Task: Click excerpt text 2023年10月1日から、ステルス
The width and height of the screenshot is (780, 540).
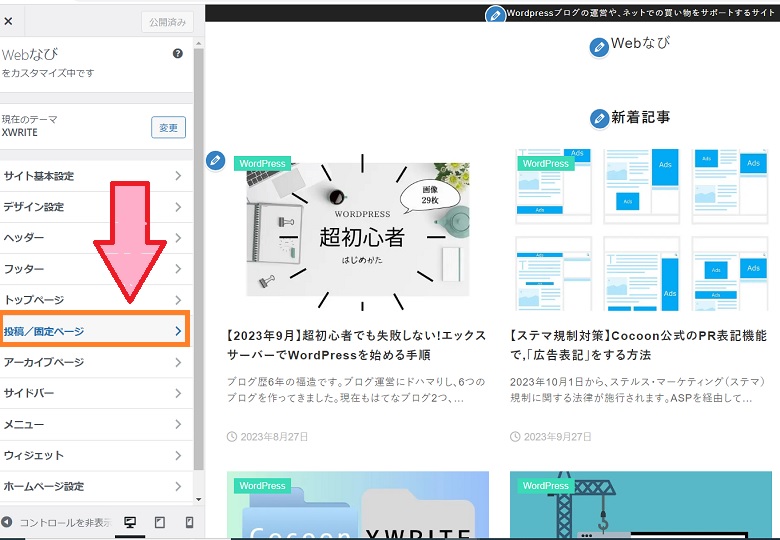Action: [638, 390]
